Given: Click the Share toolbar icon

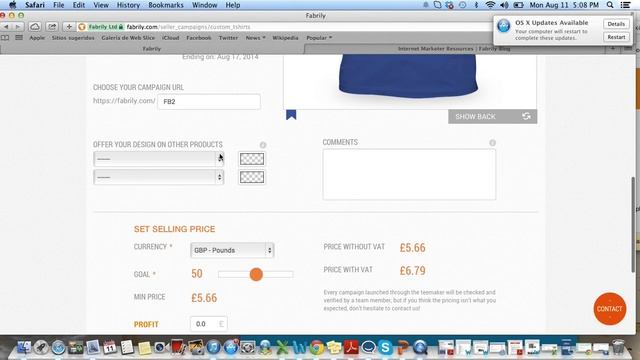Looking at the screenshot, I should [52, 27].
